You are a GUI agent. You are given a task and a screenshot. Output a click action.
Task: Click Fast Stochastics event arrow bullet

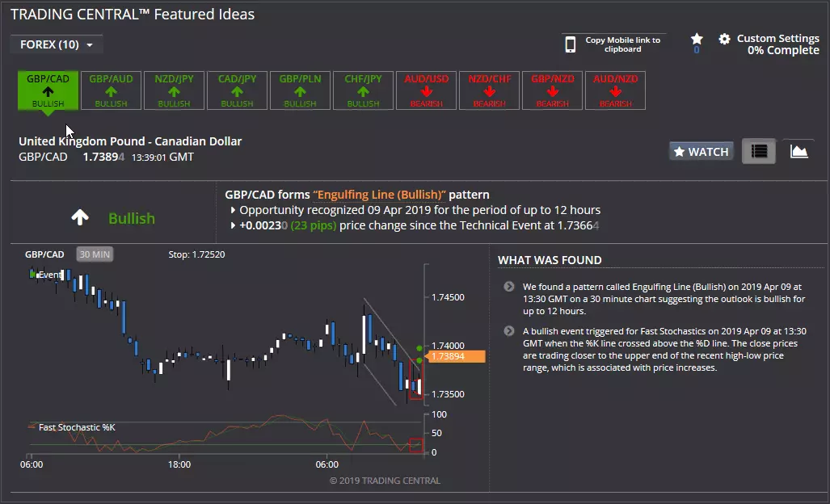[x=508, y=330]
